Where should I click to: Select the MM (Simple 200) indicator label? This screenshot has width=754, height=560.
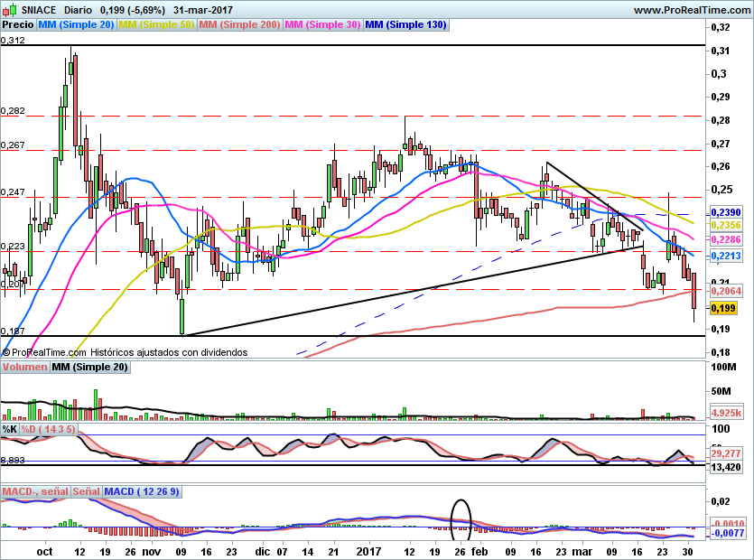(x=239, y=25)
